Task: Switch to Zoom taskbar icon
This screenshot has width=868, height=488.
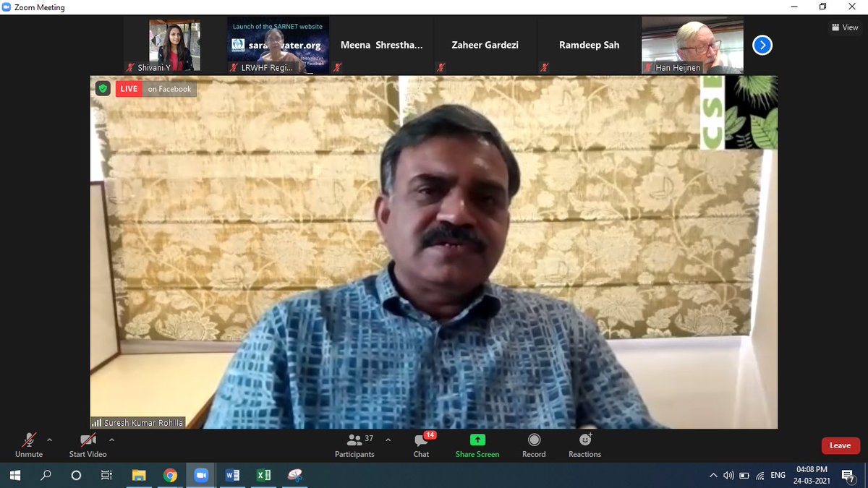Action: click(201, 475)
